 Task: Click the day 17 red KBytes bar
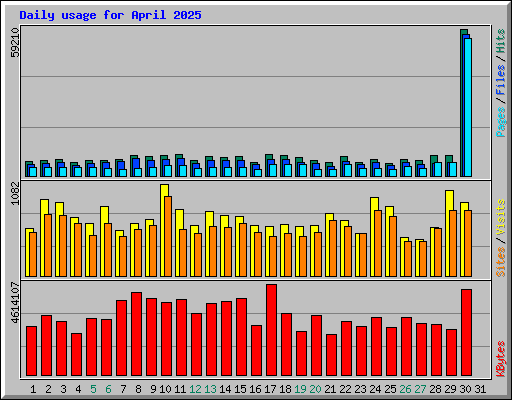click(x=271, y=330)
